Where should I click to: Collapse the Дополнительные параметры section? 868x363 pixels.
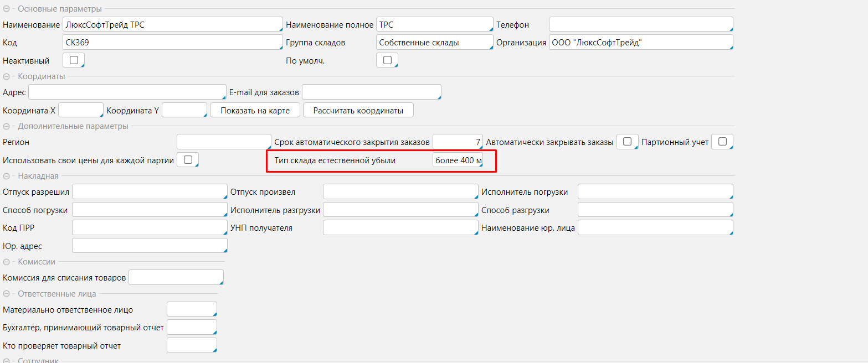pos(7,126)
